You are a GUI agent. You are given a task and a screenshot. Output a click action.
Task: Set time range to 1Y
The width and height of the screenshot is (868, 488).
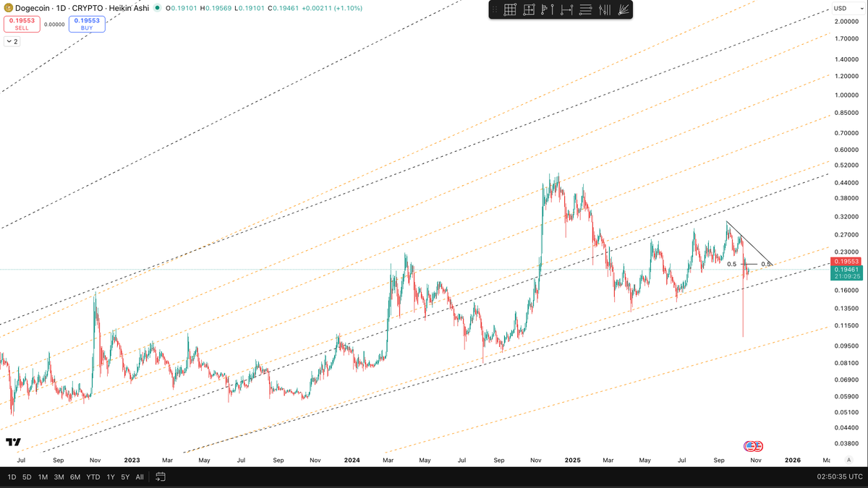(x=110, y=477)
